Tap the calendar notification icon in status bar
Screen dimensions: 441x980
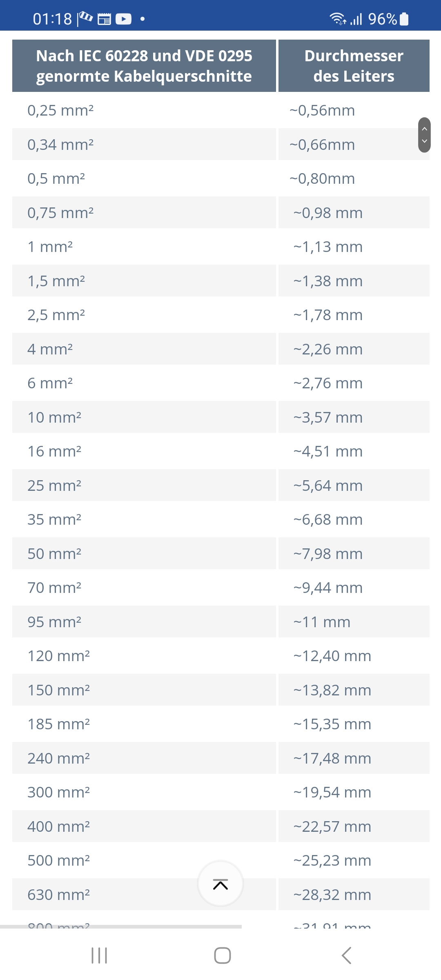pos(104,19)
